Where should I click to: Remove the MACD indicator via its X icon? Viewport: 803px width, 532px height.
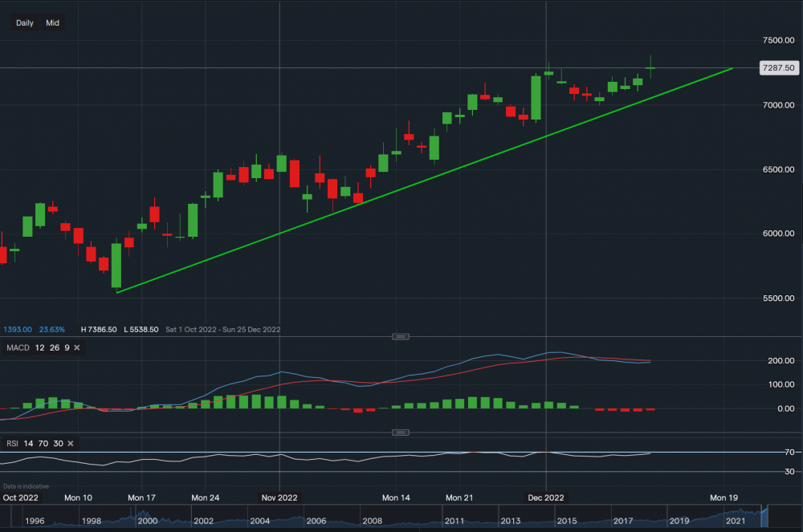pyautogui.click(x=76, y=347)
